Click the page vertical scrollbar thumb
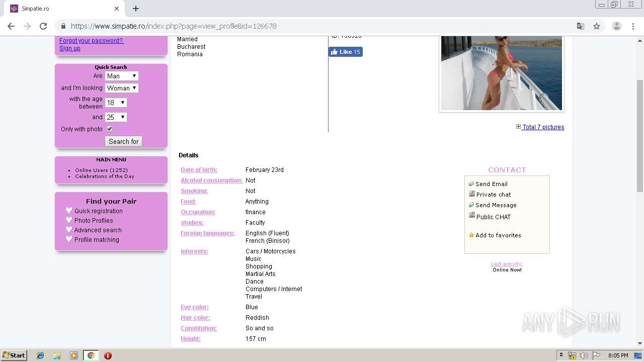 (640, 136)
